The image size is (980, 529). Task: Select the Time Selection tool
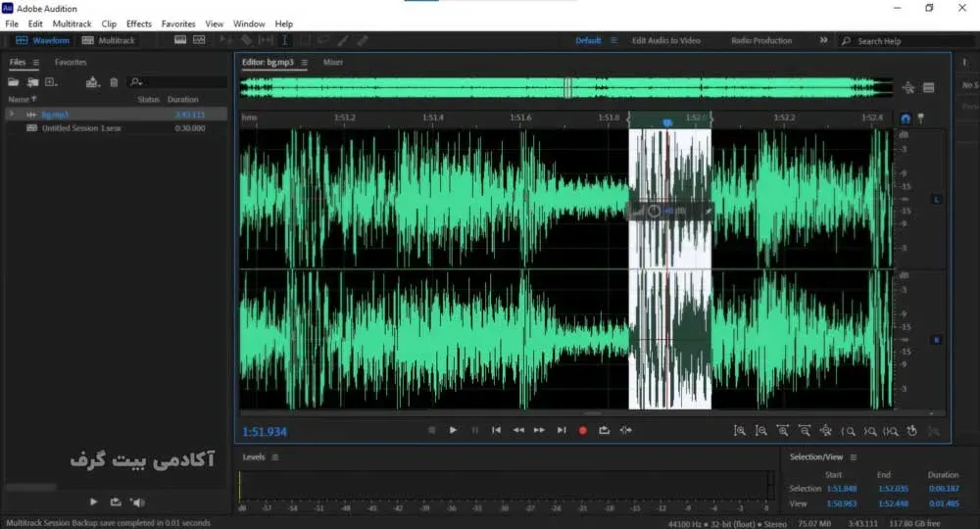pyautogui.click(x=285, y=40)
